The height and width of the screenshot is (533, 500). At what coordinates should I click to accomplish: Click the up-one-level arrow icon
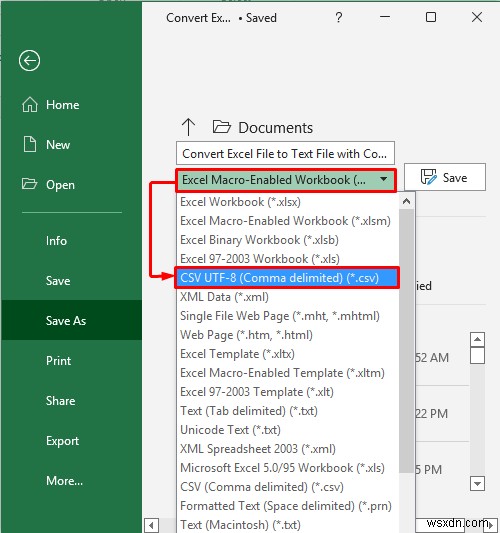pyautogui.click(x=188, y=127)
